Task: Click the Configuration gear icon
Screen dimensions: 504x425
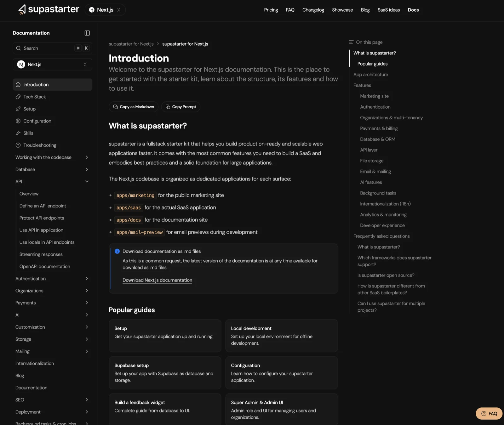Action: point(18,121)
